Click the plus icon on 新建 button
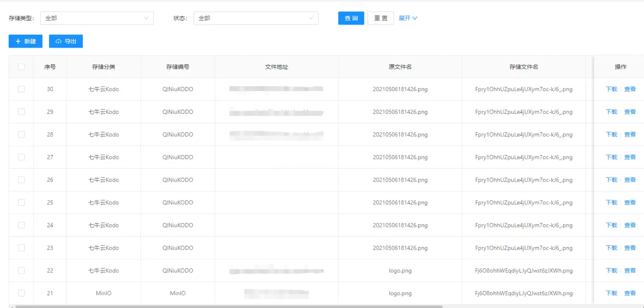644x308 pixels. click(x=18, y=41)
